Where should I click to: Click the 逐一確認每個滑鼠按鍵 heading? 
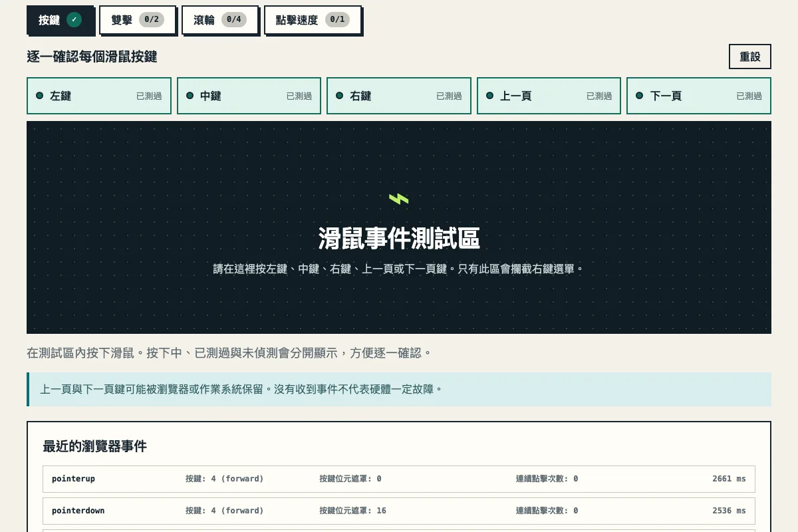click(x=92, y=57)
